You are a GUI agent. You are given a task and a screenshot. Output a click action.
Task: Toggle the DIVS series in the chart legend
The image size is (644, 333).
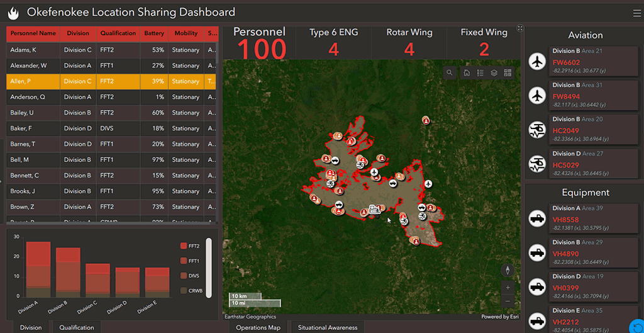189,276
